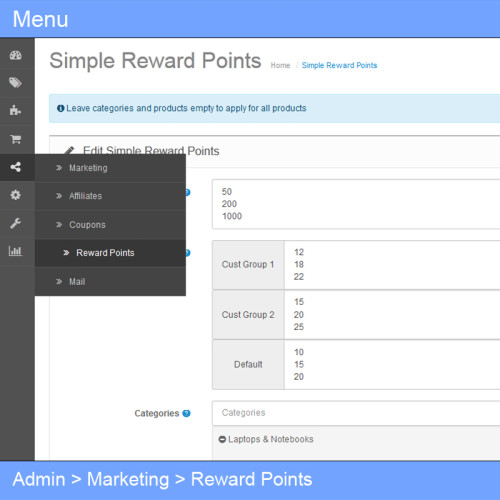Open the Extensions puzzle icon
500x500 pixels.
click(x=15, y=110)
